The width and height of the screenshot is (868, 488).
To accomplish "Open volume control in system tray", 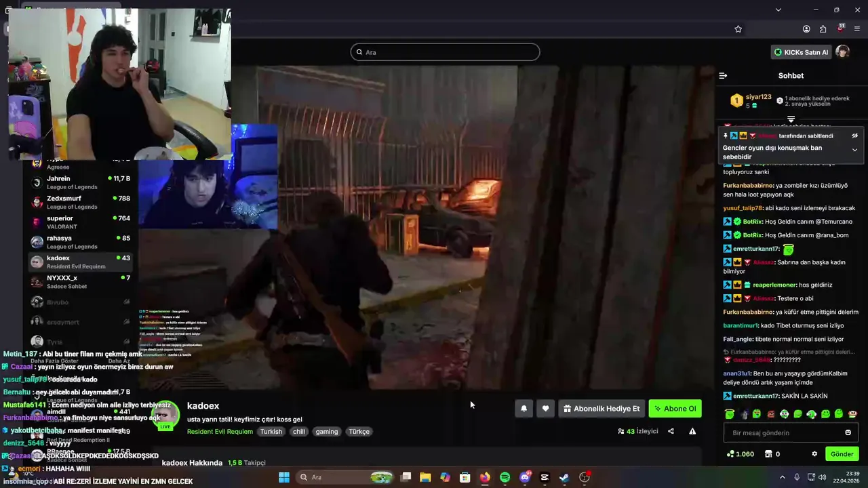I will [823, 477].
